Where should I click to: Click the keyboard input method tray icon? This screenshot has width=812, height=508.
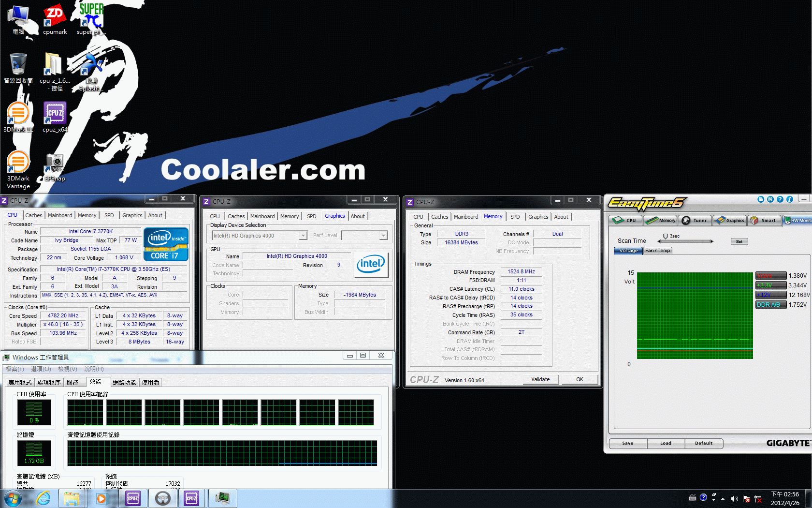tap(693, 497)
